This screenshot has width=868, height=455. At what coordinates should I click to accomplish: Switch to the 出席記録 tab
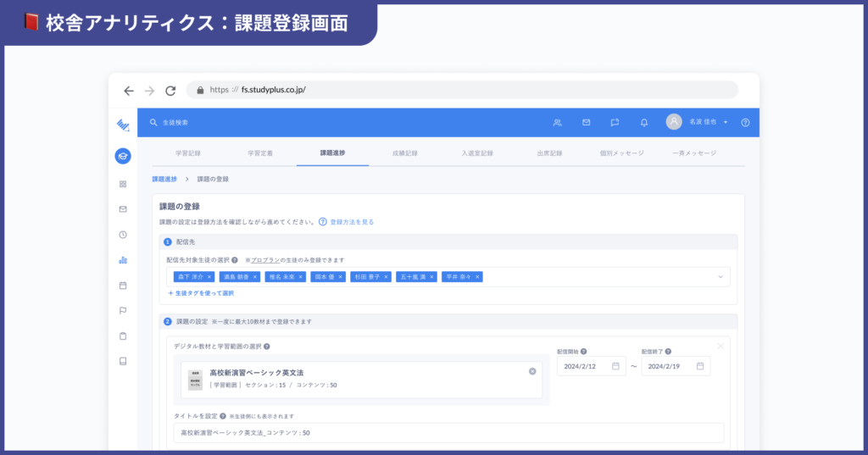549,153
